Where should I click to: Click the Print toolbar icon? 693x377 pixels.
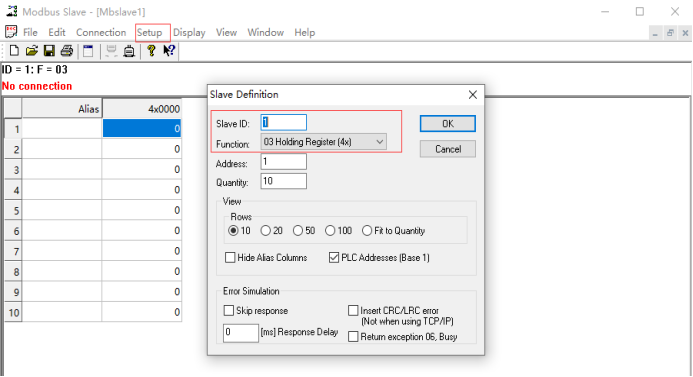[x=67, y=51]
